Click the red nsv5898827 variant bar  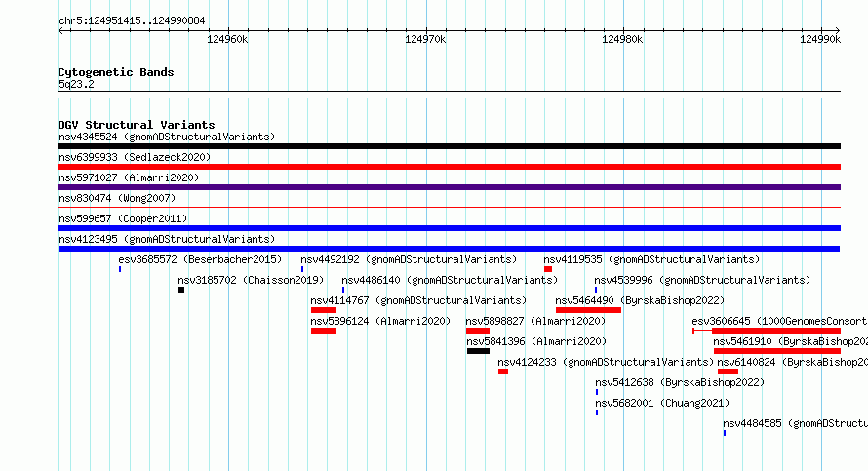pyautogui.click(x=478, y=331)
